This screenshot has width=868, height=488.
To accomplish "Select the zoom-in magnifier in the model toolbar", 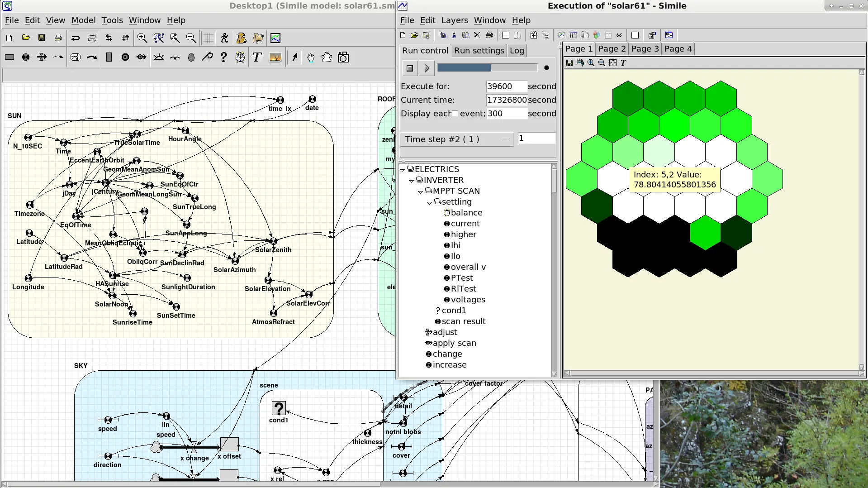I will click(x=142, y=38).
